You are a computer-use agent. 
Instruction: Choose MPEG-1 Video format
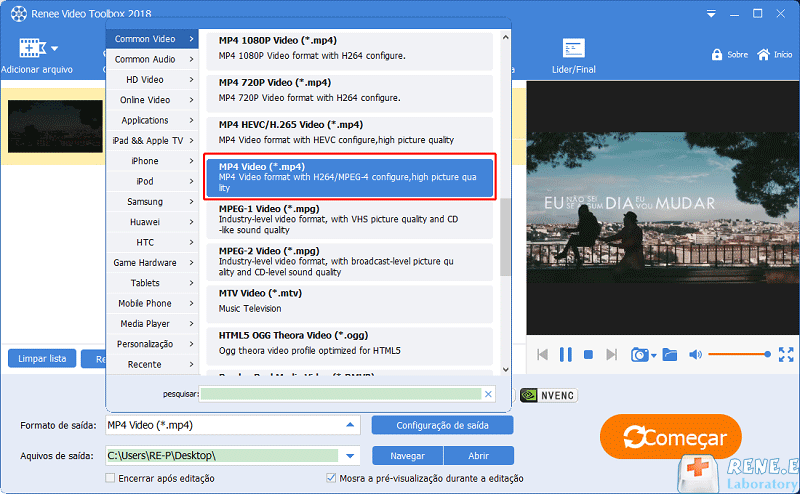pos(349,219)
